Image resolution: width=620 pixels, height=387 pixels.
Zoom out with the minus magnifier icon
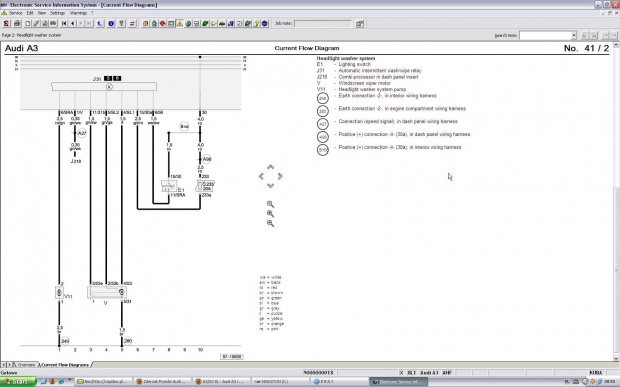point(270,223)
